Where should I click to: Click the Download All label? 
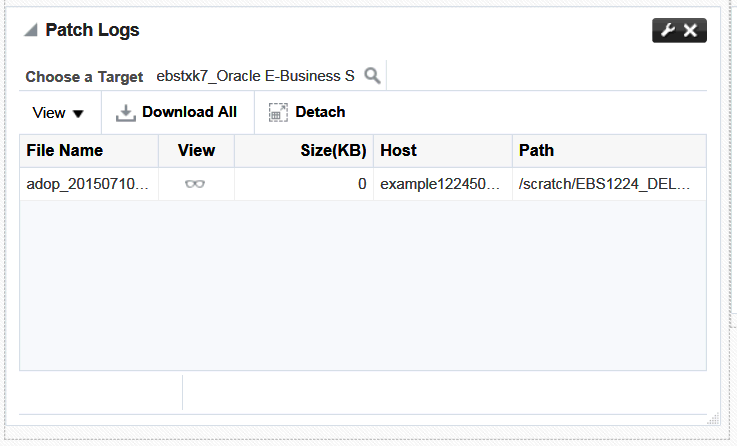point(189,112)
